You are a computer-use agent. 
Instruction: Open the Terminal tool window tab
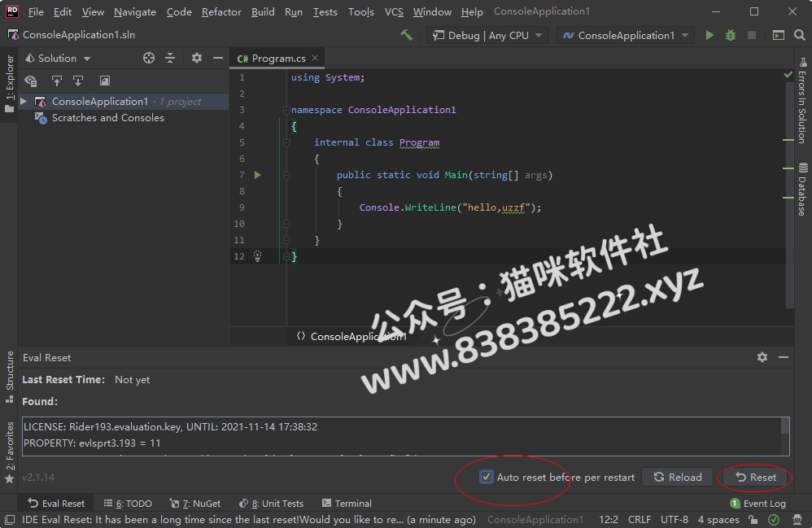(347, 503)
